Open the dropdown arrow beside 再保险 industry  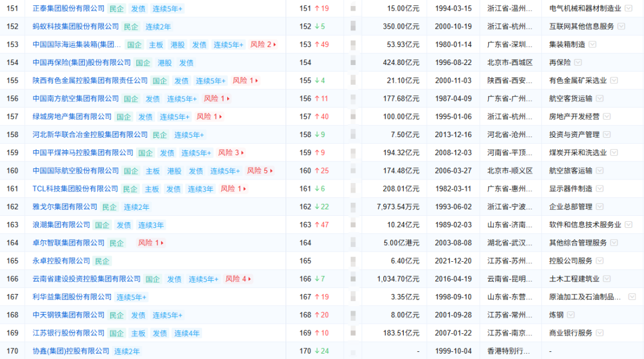coord(578,63)
